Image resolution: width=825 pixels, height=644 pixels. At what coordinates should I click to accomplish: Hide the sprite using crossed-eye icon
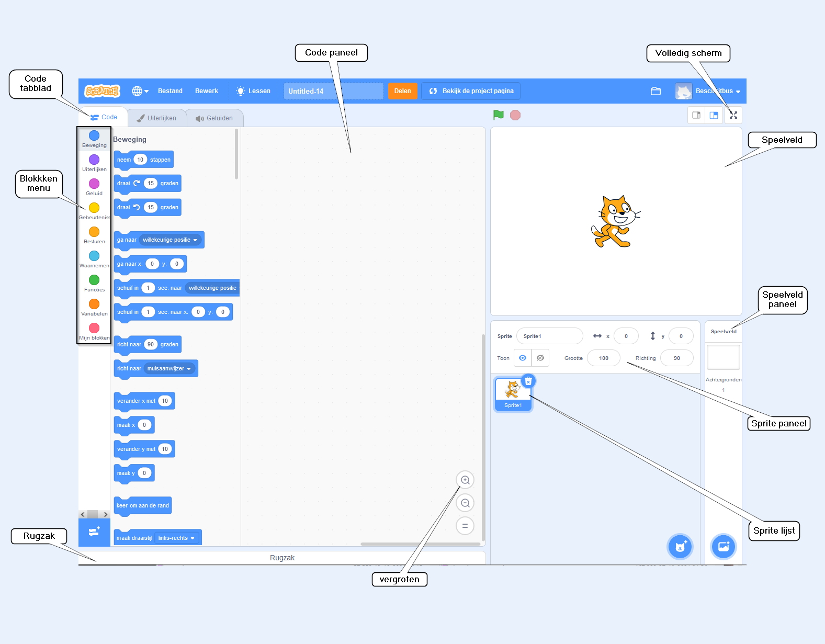(x=540, y=358)
